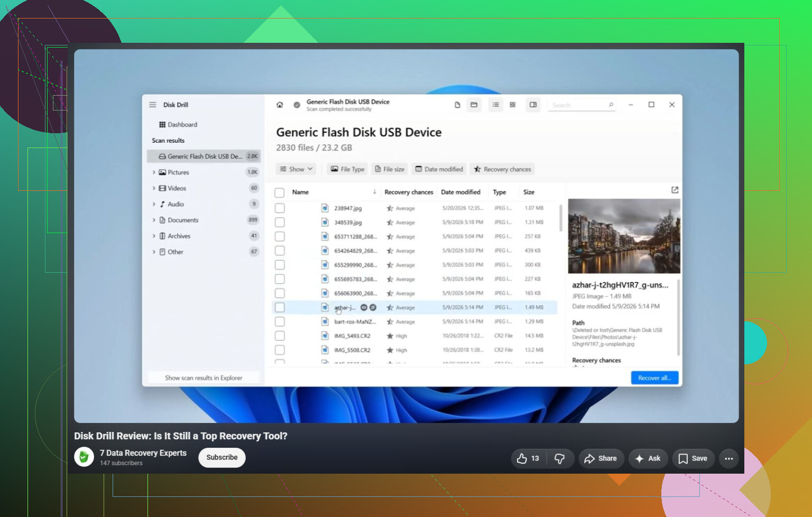Select checkbox for IMG_5493.CR2
This screenshot has width=812, height=517.
click(280, 336)
